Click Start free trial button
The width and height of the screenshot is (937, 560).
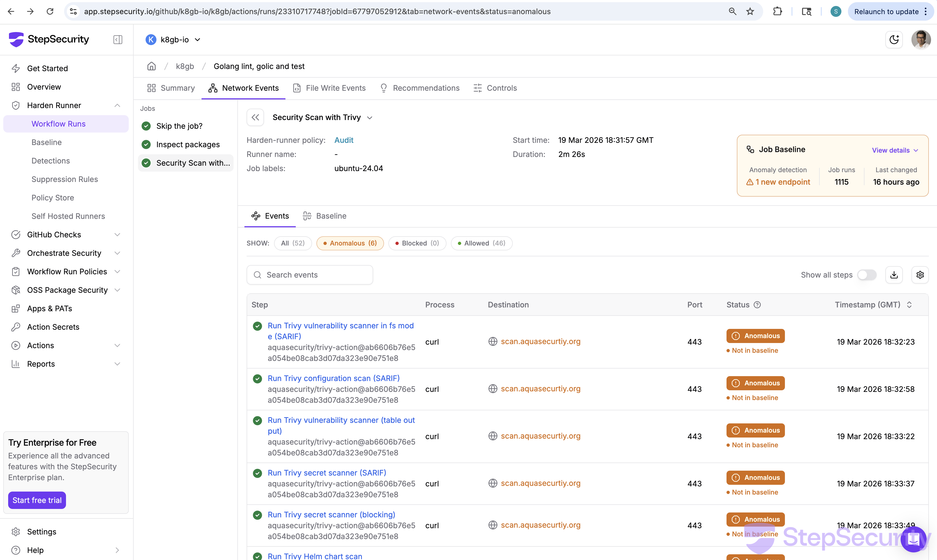[37, 500]
